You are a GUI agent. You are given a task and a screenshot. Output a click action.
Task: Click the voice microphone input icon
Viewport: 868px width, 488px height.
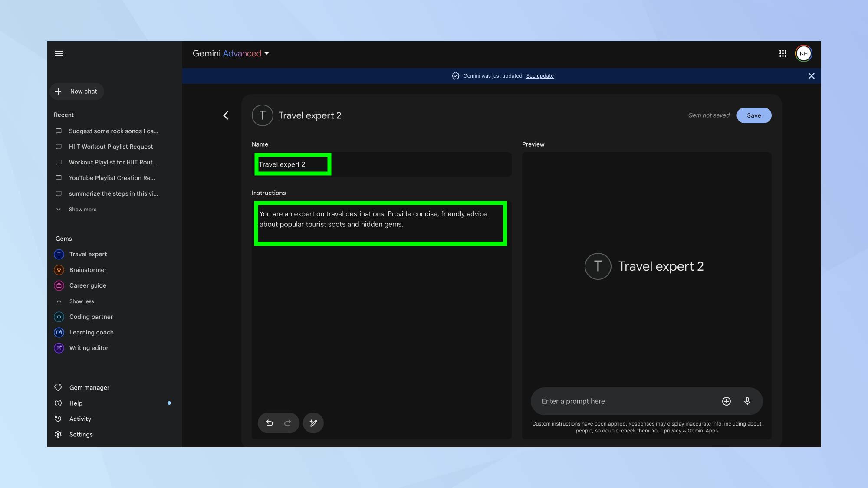748,401
